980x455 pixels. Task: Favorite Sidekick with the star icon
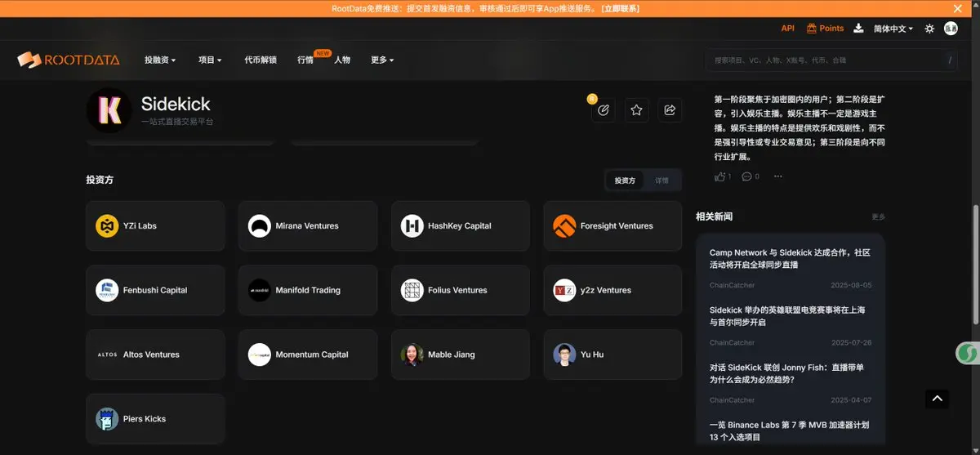[x=637, y=109]
